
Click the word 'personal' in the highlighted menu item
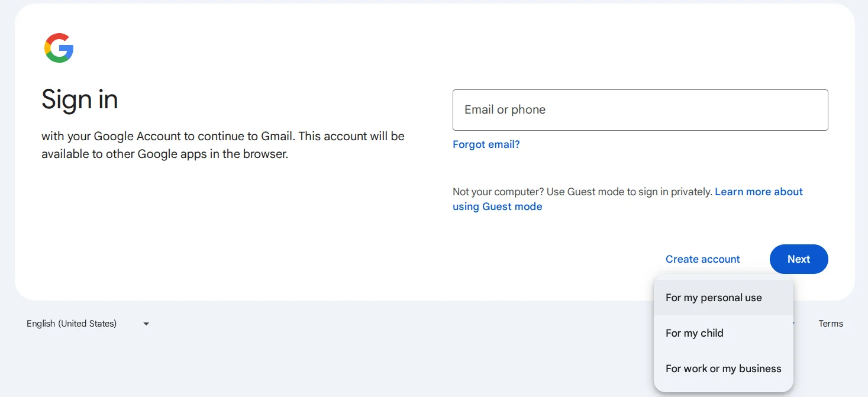tap(721, 298)
